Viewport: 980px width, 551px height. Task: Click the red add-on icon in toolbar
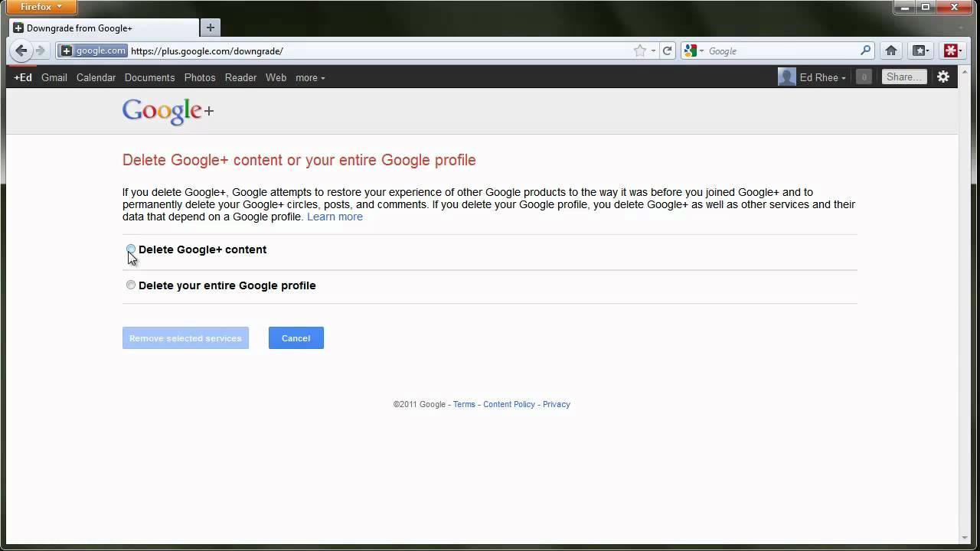(x=952, y=51)
